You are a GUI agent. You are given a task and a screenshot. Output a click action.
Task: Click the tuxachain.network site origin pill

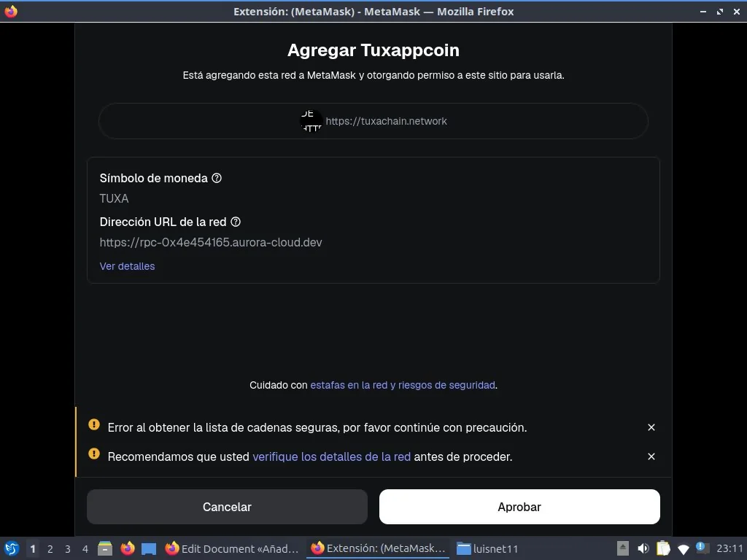tap(373, 121)
